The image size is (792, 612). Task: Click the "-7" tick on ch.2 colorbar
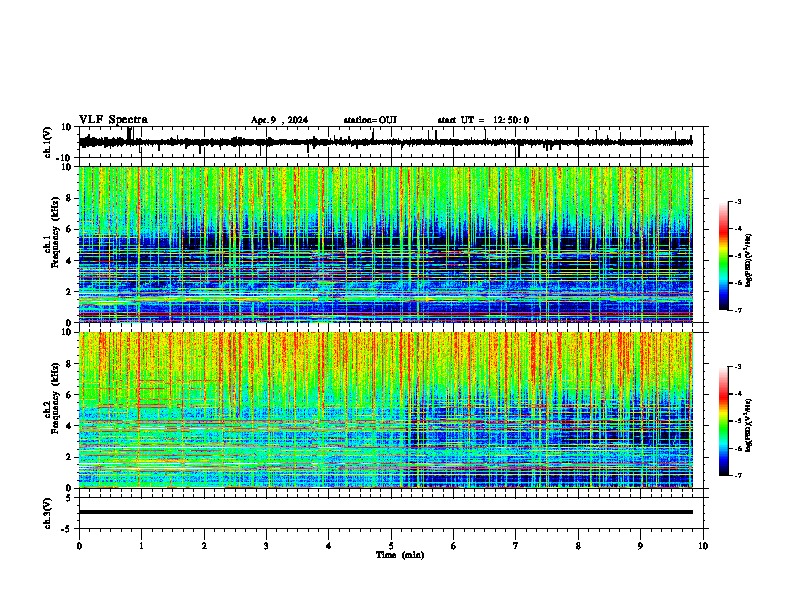pyautogui.click(x=737, y=475)
